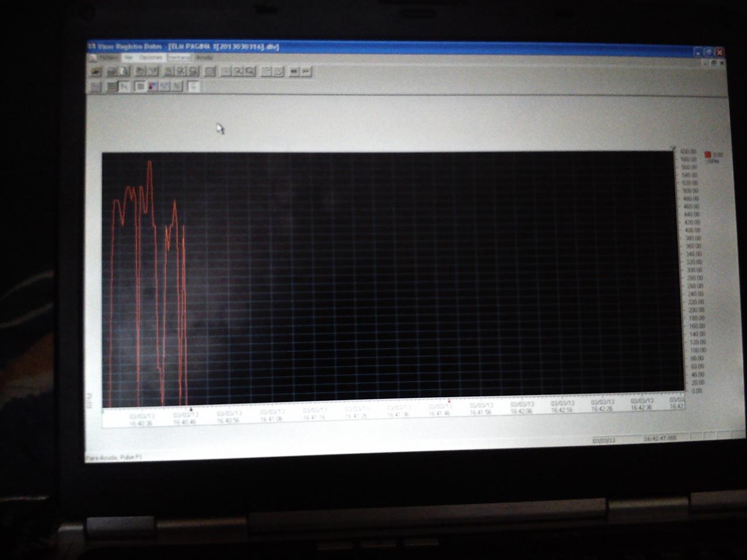Restore the inner document window

click(x=713, y=62)
